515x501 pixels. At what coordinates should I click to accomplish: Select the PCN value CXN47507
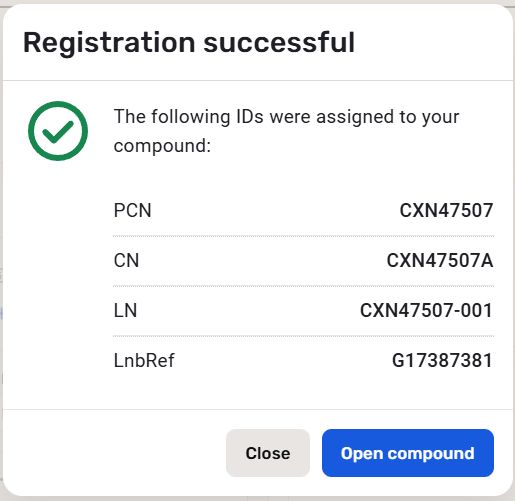click(x=446, y=210)
